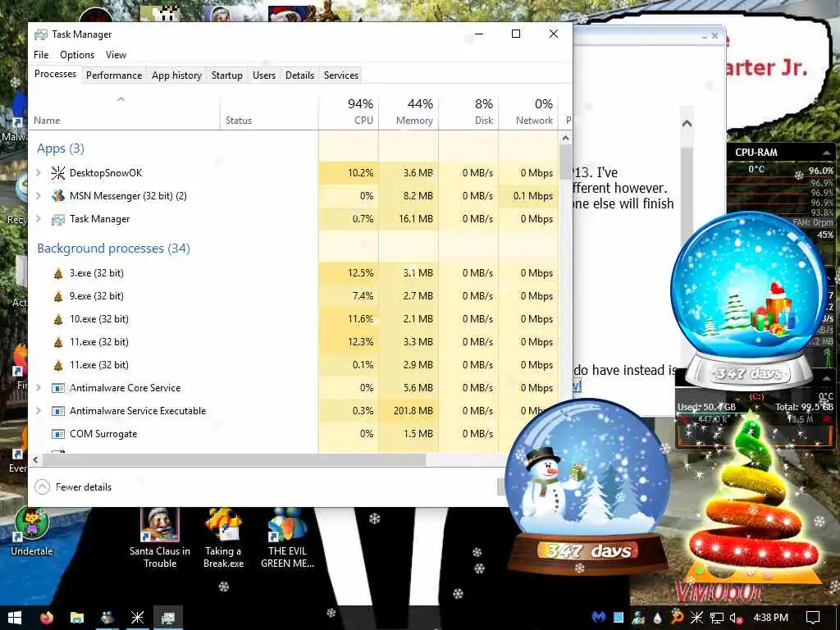The height and width of the screenshot is (630, 840).
Task: Switch to the Services tab
Action: [340, 75]
